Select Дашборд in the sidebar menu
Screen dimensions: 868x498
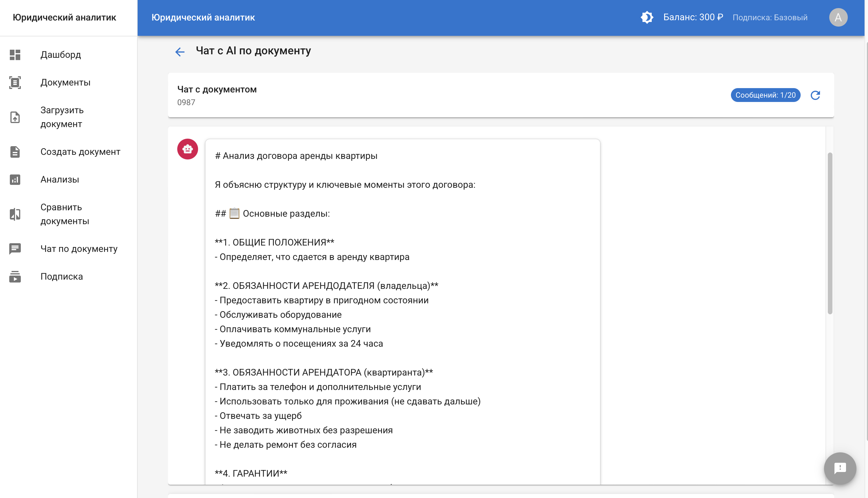pyautogui.click(x=61, y=55)
